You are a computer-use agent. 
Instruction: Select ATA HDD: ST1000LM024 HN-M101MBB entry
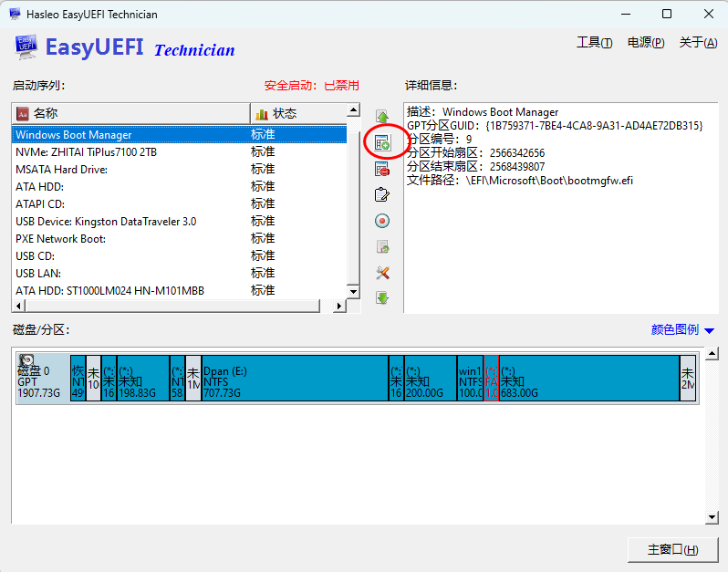tap(179, 291)
